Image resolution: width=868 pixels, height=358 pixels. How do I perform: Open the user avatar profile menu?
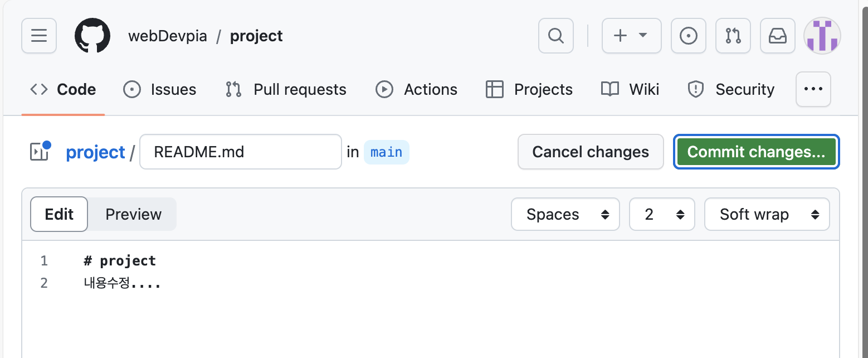click(822, 36)
